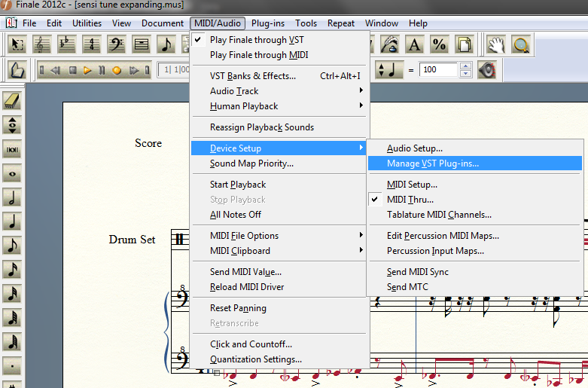Image resolution: width=588 pixels, height=388 pixels.
Task: Select the 128th note duration
Action: point(12,342)
